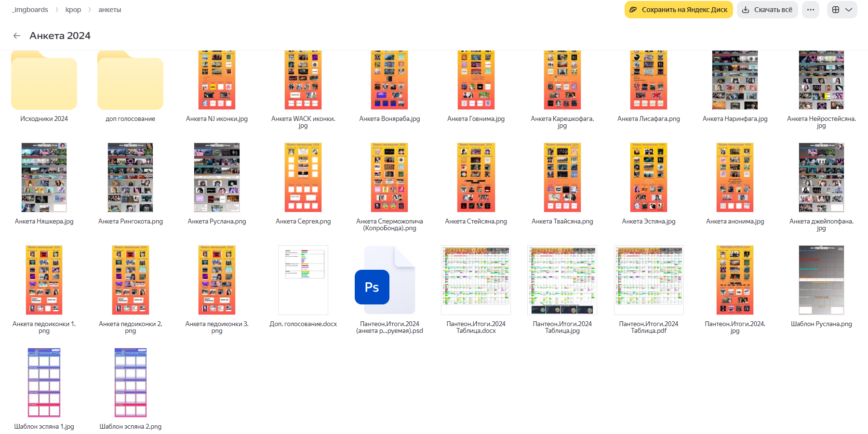Select Шаблон эспяна 1.jpg thumbnail

tap(44, 382)
